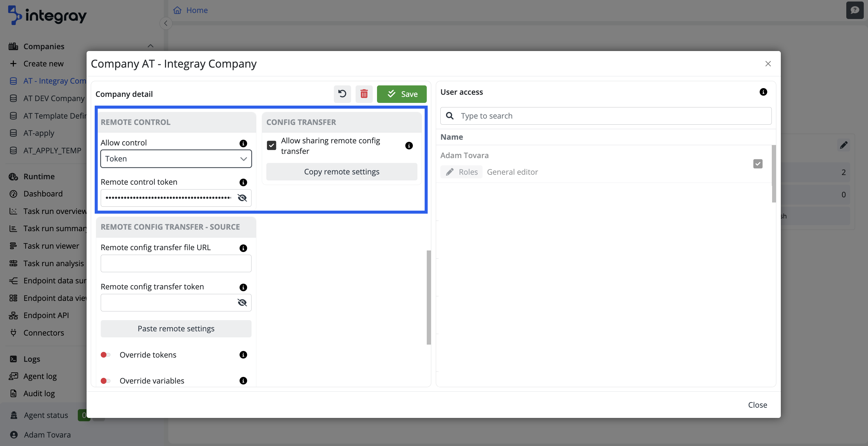Click the Remote config transfer file URL field
The image size is (868, 446).
176,263
